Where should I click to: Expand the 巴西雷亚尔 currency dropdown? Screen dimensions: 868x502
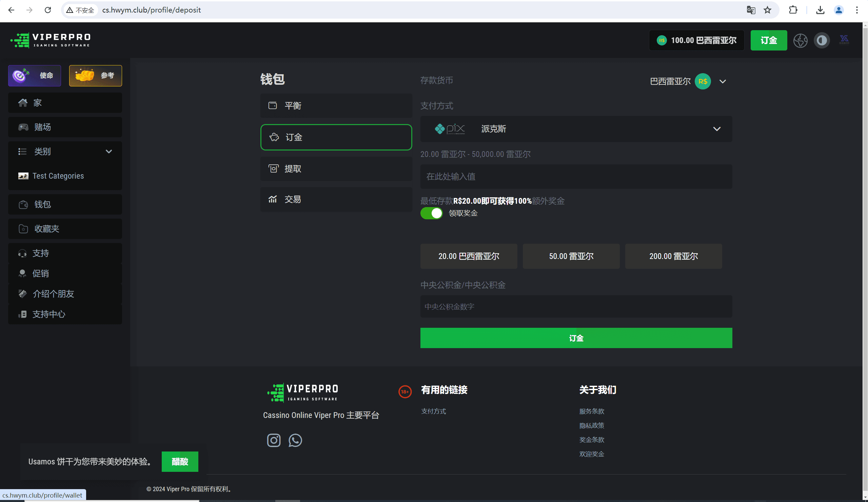pos(722,82)
